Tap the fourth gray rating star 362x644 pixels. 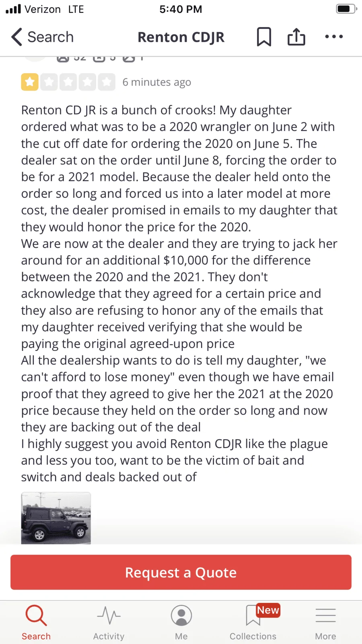[87, 82]
